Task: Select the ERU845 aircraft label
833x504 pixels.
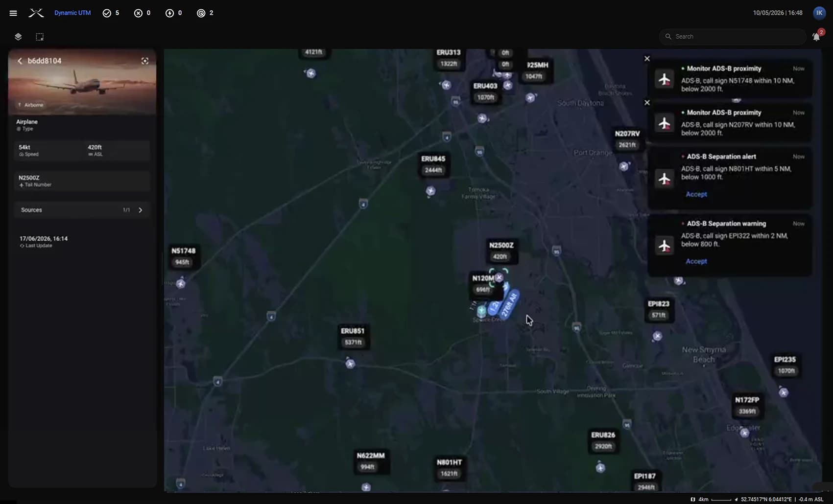Action: [433, 164]
